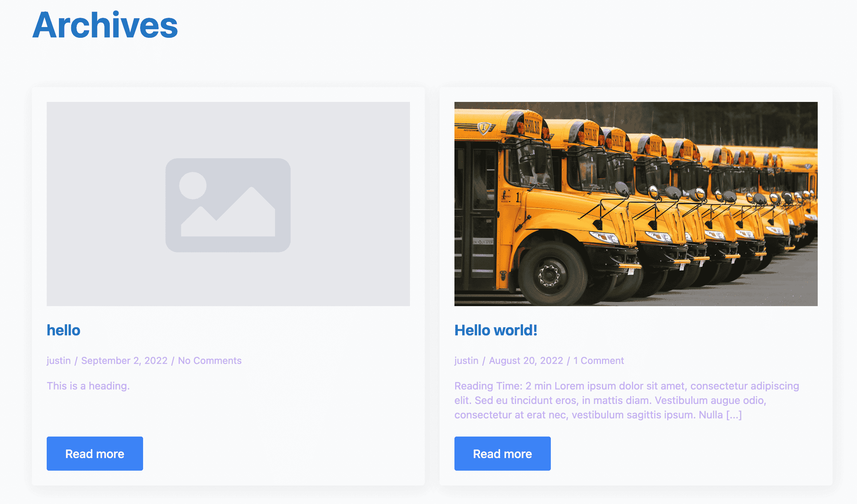The height and width of the screenshot is (504, 857).
Task: Click the excerpt 'This is a heading.'
Action: point(88,386)
